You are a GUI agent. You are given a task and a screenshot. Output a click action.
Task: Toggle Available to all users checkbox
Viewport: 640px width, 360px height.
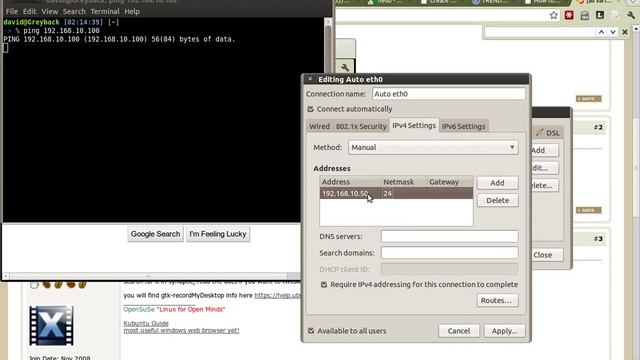311,331
